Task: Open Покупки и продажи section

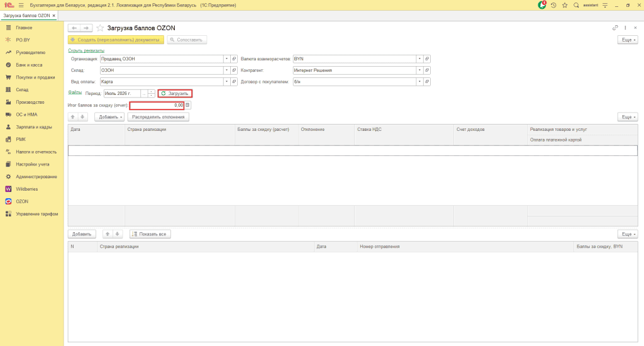Action: (35, 77)
